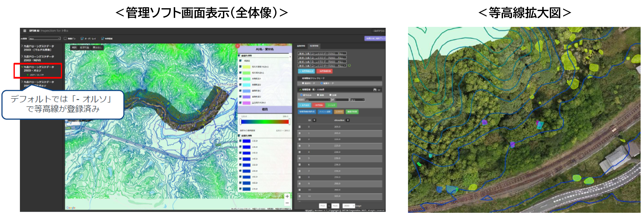Screen dimensions: 644x213
Task: Check the table row with ID 5
Action: tap(300, 158)
